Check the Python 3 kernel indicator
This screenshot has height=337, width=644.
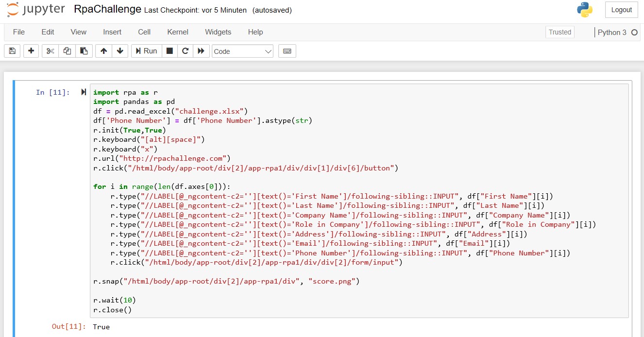[611, 32]
